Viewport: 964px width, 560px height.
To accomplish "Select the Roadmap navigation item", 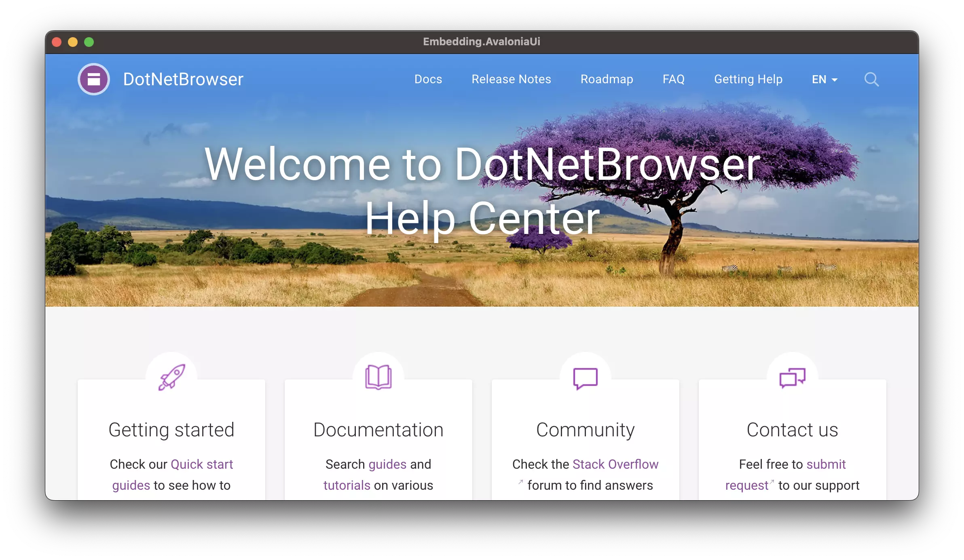I will point(607,79).
